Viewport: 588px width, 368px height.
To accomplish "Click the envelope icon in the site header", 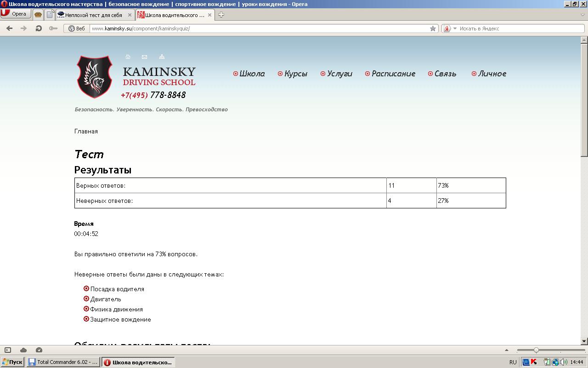I will (144, 57).
